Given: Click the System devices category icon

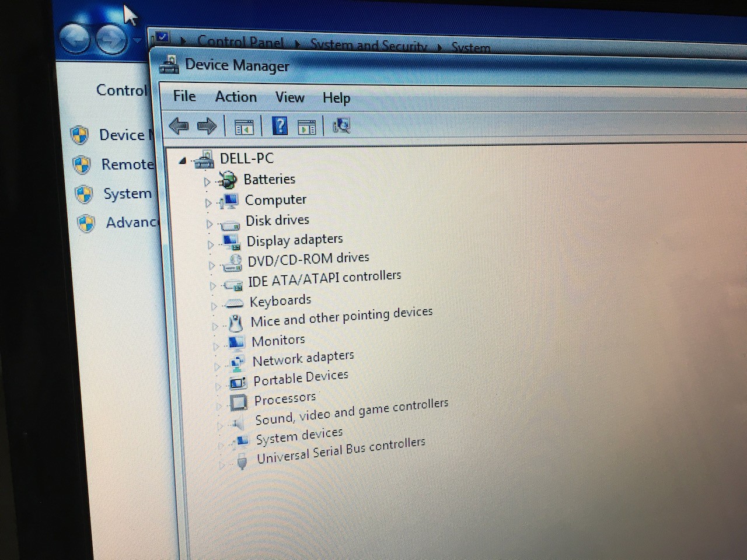Looking at the screenshot, I should click(242, 440).
